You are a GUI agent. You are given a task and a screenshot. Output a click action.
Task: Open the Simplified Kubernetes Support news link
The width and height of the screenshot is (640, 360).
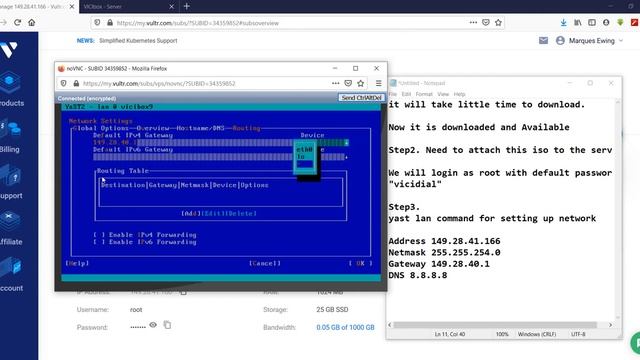138,41
